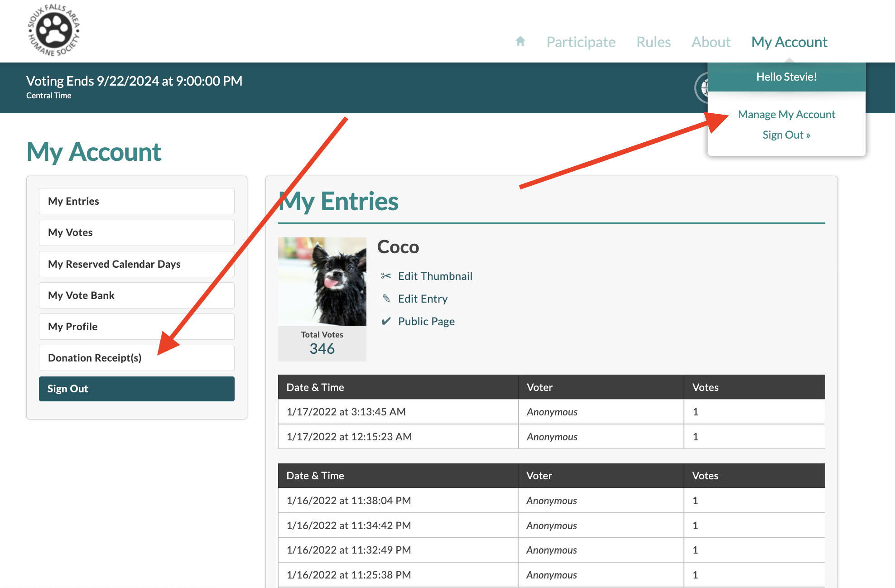Open the Participate menu

click(x=581, y=42)
